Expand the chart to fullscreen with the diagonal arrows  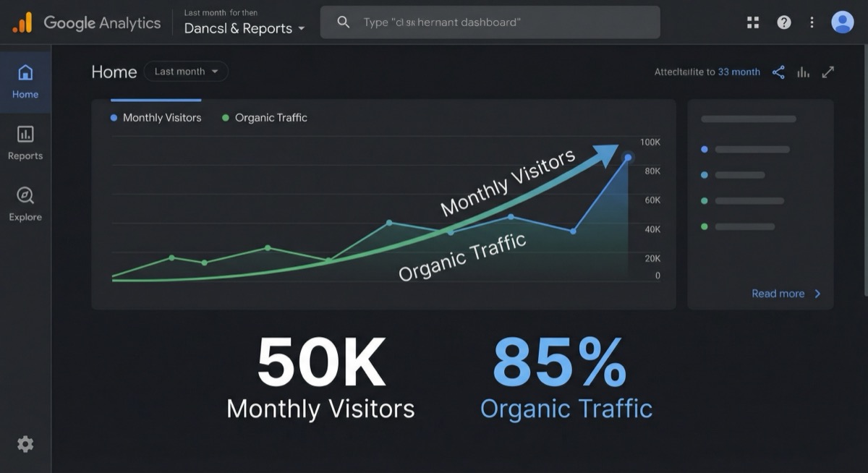(827, 72)
